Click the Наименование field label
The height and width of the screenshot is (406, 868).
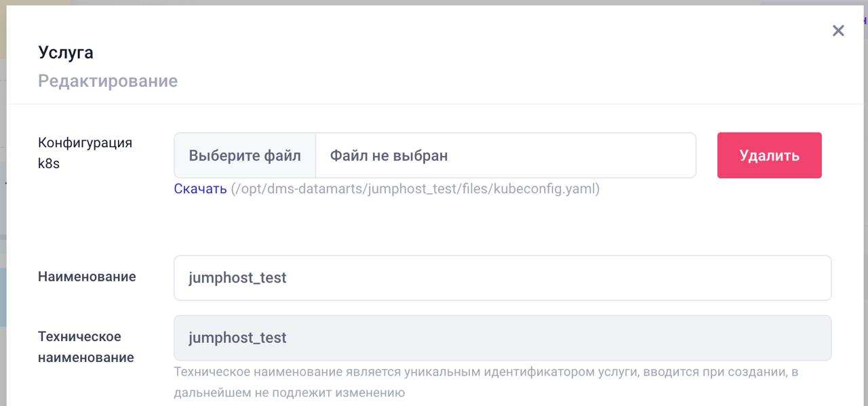coord(87,277)
